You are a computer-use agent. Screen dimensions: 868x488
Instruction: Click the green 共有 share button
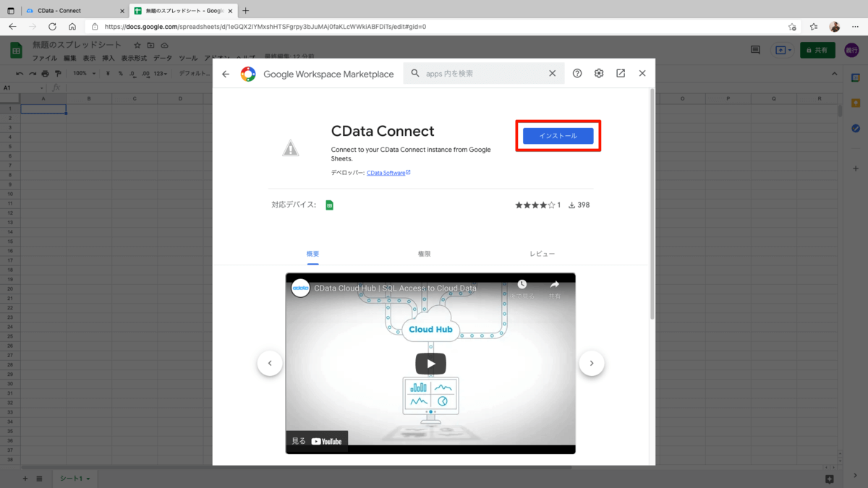[x=817, y=51]
